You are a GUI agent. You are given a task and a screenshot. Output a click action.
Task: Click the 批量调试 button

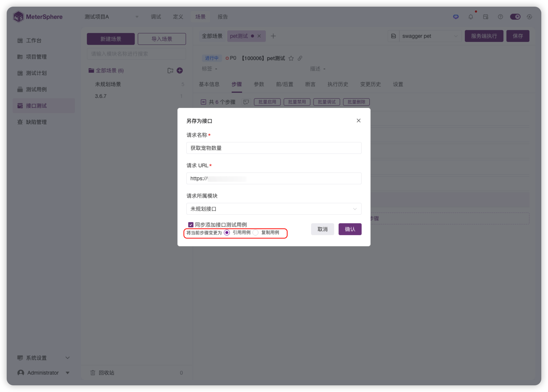[x=327, y=102]
